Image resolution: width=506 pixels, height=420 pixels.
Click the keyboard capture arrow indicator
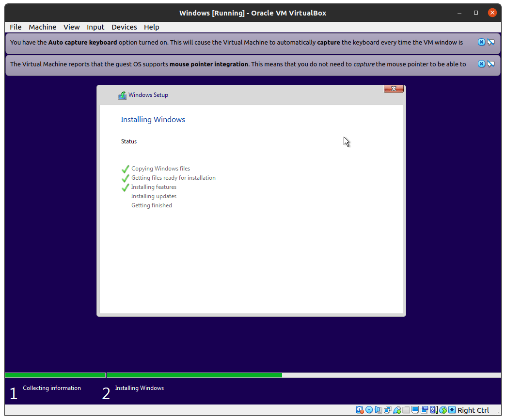coord(452,410)
